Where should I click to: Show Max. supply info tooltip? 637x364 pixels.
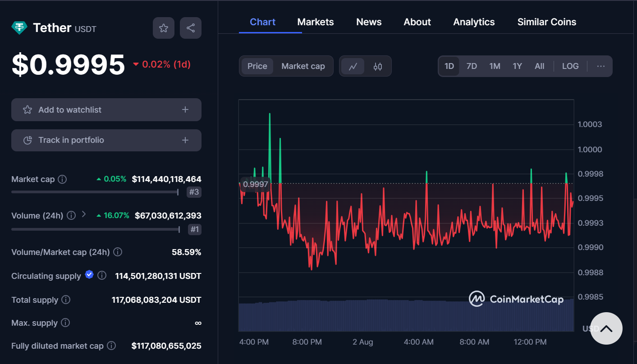pyautogui.click(x=65, y=323)
